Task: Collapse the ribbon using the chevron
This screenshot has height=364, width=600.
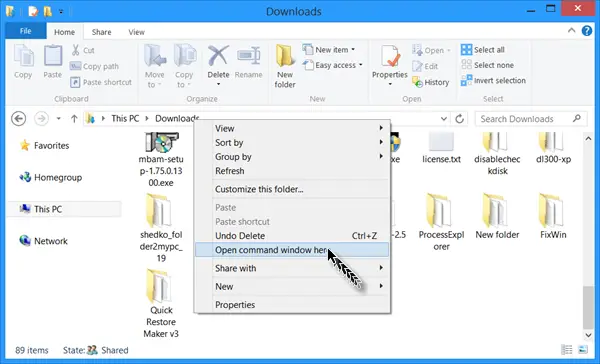Action: (x=571, y=30)
